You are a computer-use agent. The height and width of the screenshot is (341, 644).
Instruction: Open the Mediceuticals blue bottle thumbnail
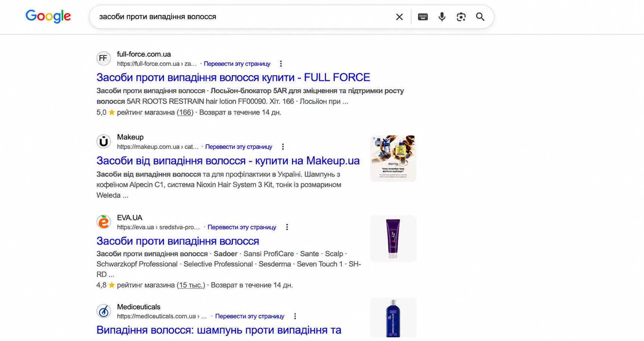(x=393, y=318)
